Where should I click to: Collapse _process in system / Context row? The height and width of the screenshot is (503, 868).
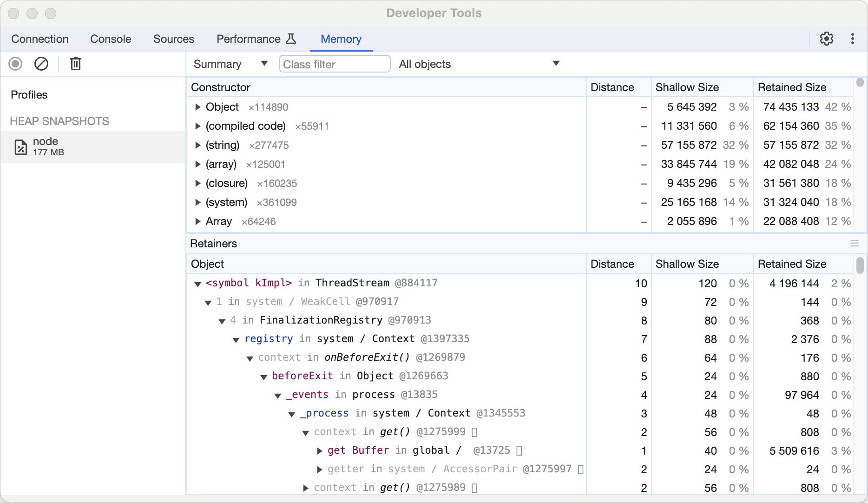click(292, 414)
